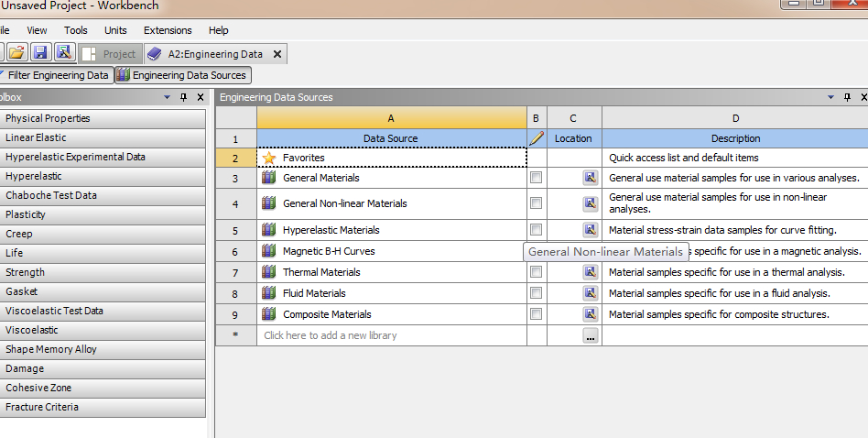868x438 pixels.
Task: Open the View menu
Action: point(37,30)
